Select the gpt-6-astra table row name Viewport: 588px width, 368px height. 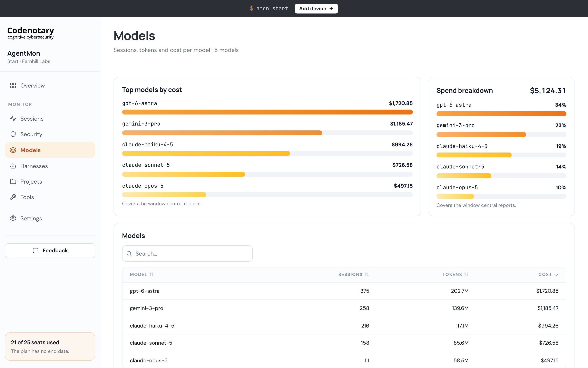tap(145, 291)
